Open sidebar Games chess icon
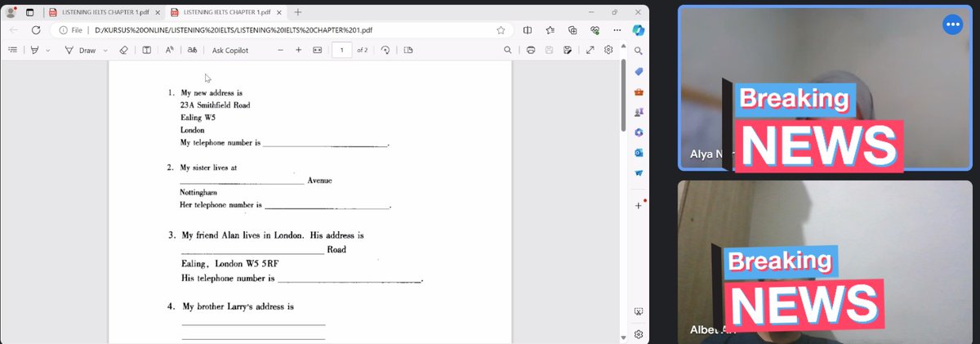 point(639,112)
